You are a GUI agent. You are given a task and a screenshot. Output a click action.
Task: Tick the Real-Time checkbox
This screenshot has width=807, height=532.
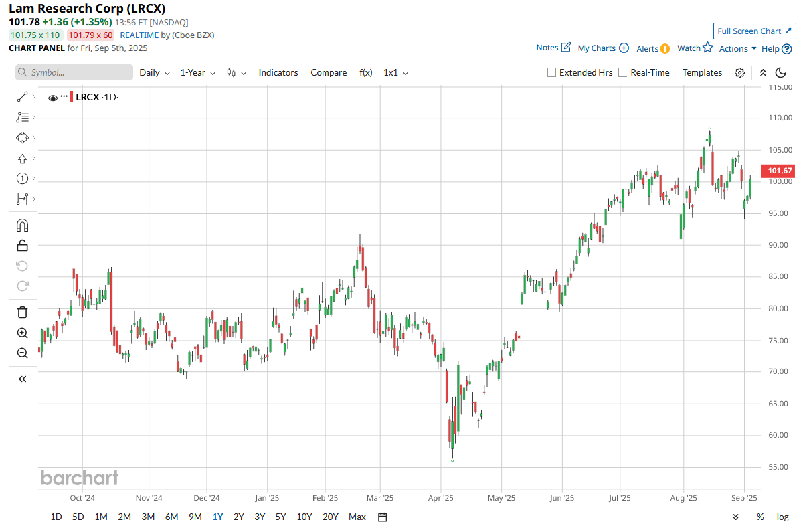(623, 72)
